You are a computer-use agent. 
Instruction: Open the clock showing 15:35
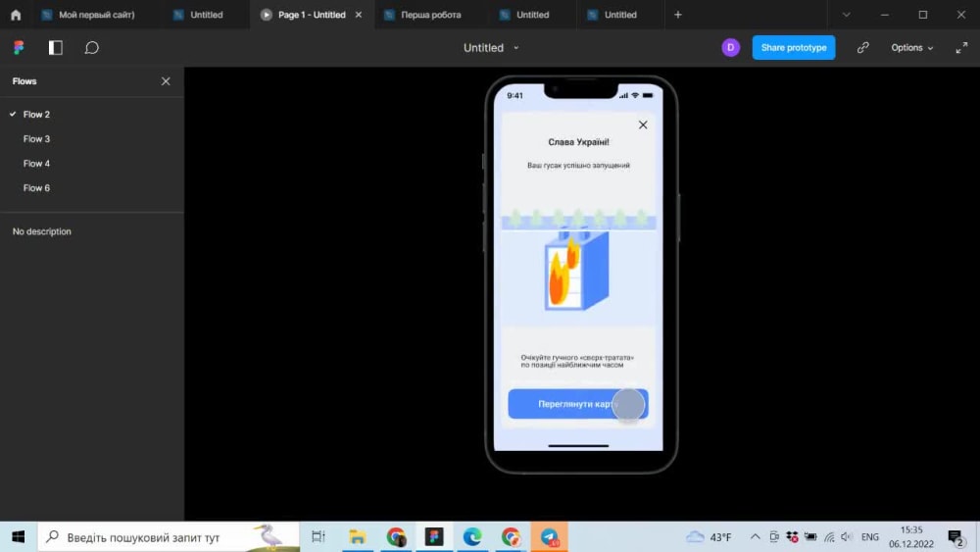click(911, 537)
